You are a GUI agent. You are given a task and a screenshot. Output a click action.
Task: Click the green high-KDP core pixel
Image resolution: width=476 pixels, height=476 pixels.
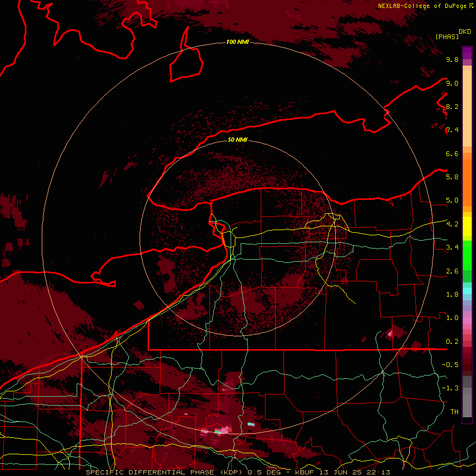click(216, 432)
